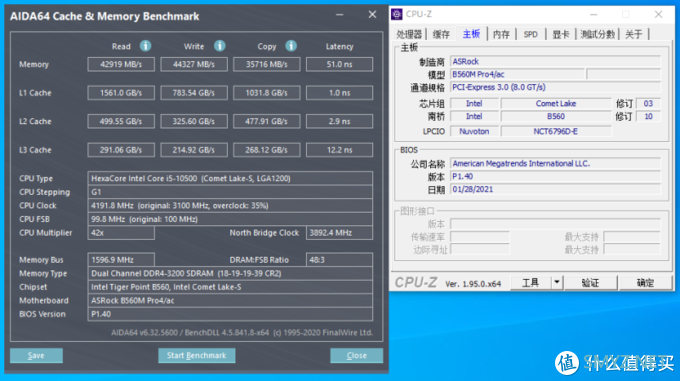Click Memory Copy value 35716 MB/s
The image size is (680, 381).
pyautogui.click(x=267, y=64)
